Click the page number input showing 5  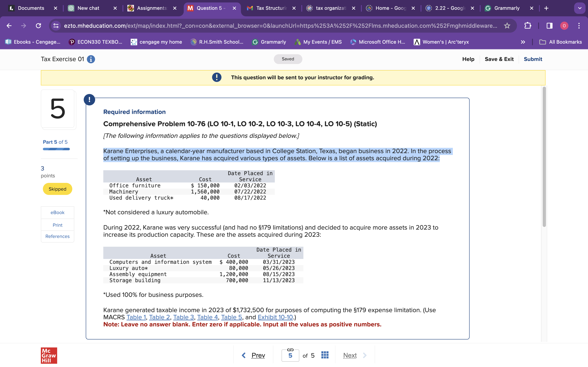tap(290, 355)
